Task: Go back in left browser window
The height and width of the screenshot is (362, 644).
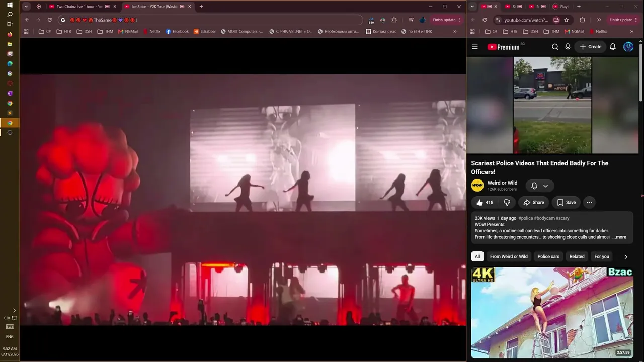Action: point(27,20)
